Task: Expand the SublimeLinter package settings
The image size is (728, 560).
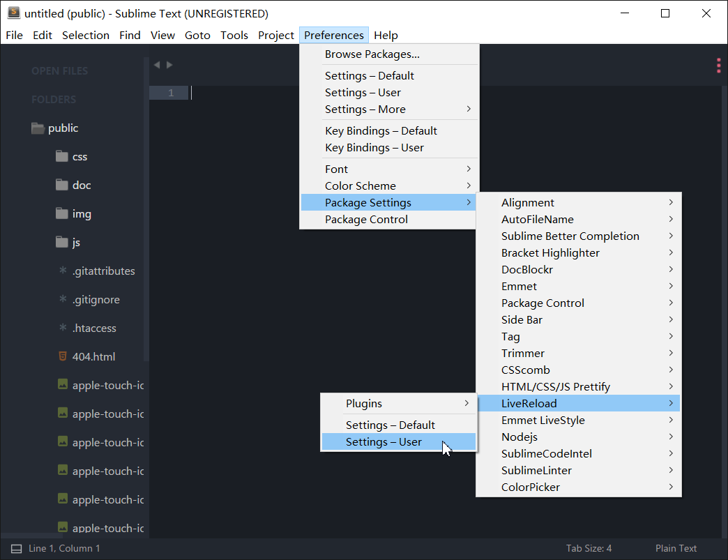Action: pos(579,470)
